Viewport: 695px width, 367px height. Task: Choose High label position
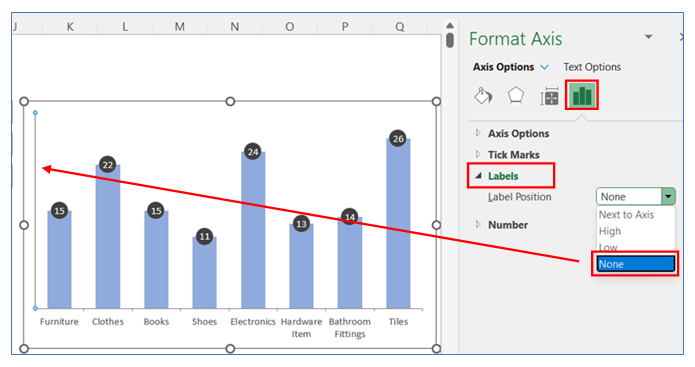pos(610,231)
